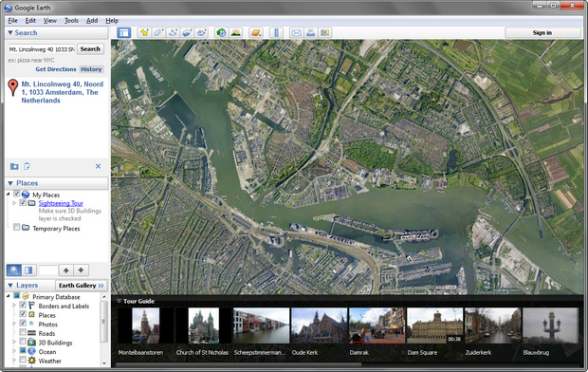
Task: Clear search results with the X icon
Action: [98, 166]
